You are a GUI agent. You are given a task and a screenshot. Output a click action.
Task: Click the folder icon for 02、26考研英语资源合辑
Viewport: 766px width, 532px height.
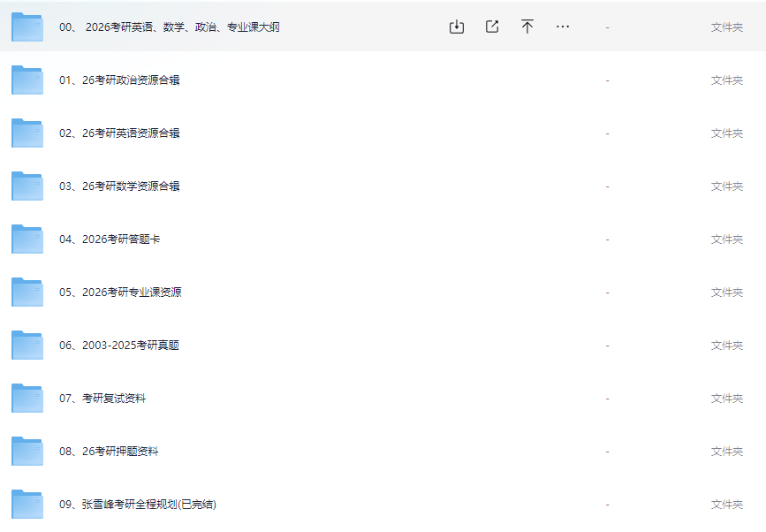tap(27, 133)
